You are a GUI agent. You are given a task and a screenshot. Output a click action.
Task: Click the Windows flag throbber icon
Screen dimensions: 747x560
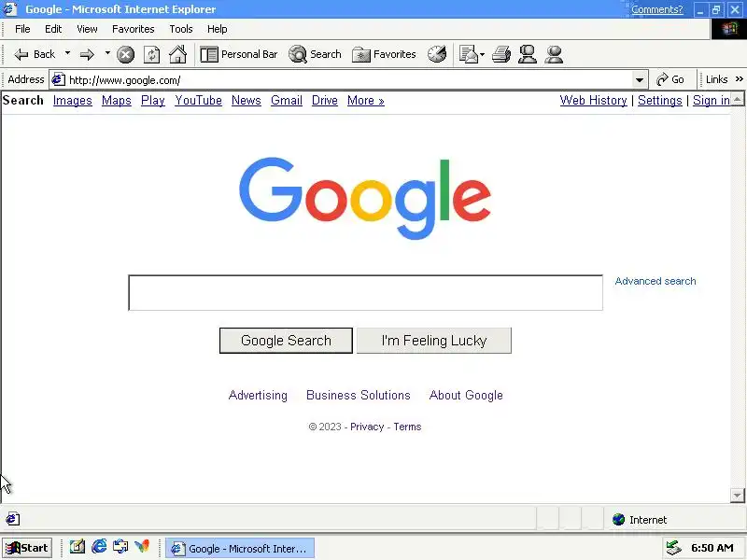click(729, 30)
